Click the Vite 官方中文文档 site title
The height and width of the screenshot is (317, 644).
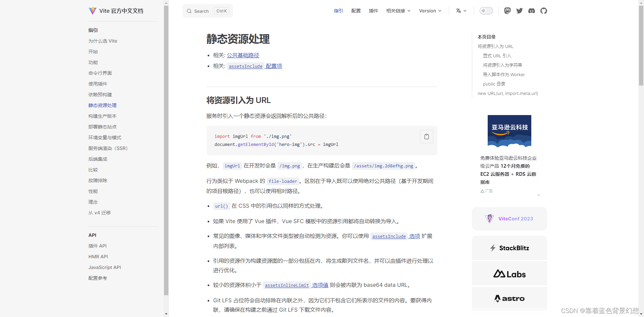121,11
